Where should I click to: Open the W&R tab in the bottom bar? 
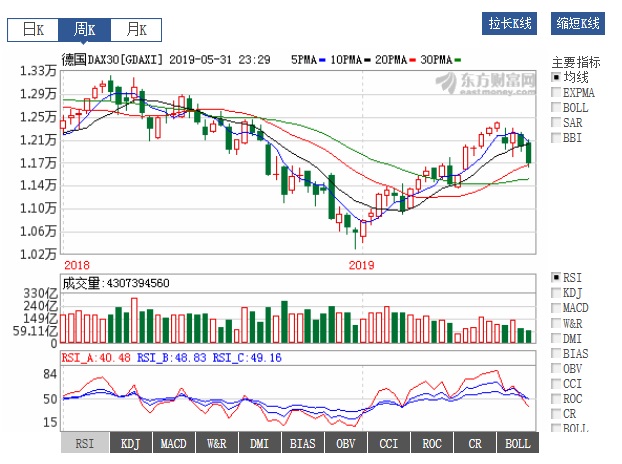(x=216, y=443)
